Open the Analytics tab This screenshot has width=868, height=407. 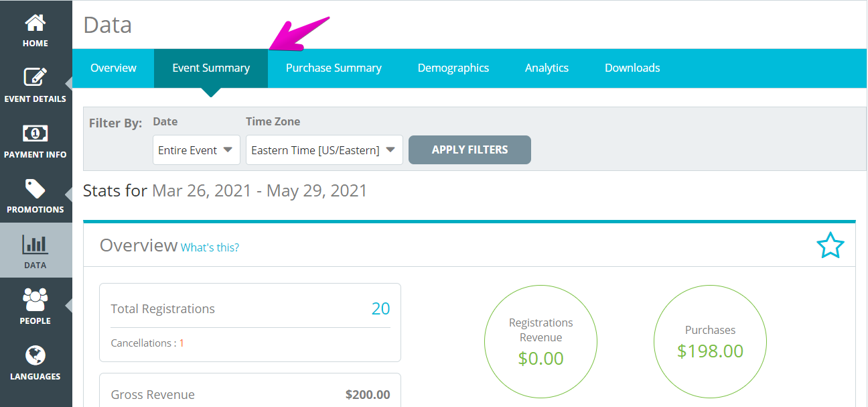coord(547,68)
